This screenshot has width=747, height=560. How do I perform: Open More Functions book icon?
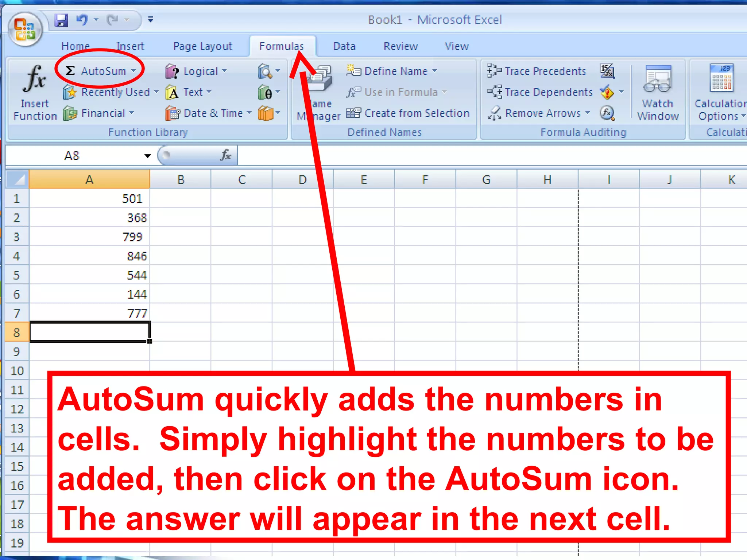point(269,113)
